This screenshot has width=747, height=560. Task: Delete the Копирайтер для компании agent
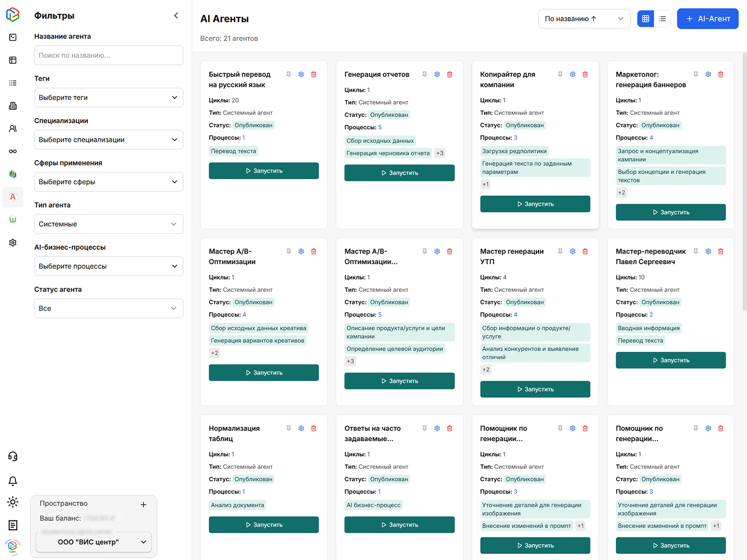tap(585, 74)
